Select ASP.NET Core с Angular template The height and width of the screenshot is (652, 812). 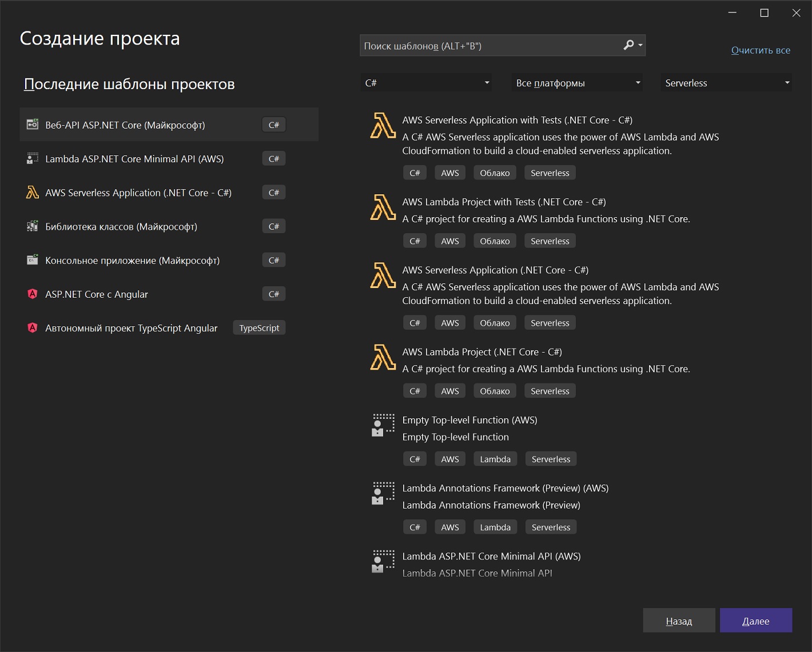coord(169,294)
